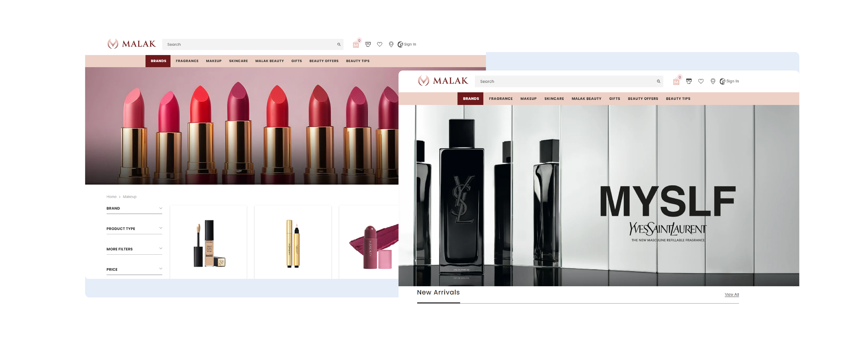Screen dimensions: 868x352
Task: Open BEAUTY OFFERS menu in the left Makeup page
Action: (x=324, y=61)
